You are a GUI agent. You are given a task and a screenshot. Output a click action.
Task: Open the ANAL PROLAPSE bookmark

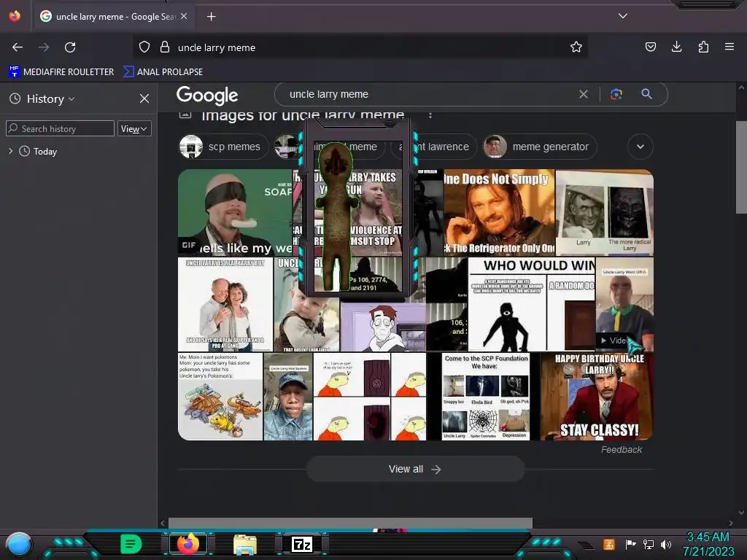pyautogui.click(x=163, y=72)
